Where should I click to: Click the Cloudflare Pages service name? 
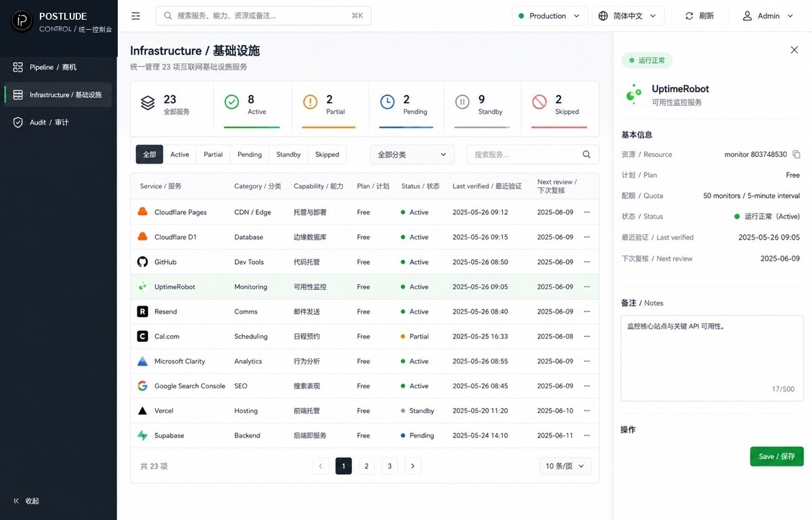point(181,212)
